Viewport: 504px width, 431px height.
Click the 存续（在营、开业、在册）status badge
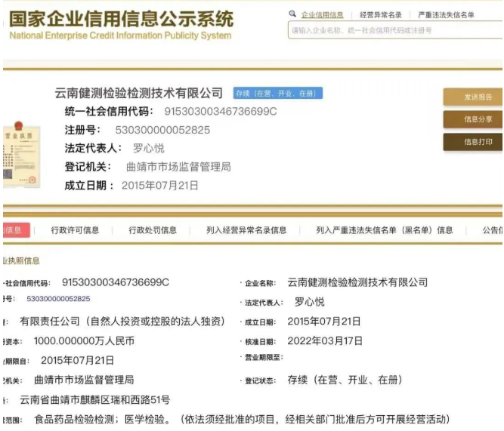click(278, 93)
